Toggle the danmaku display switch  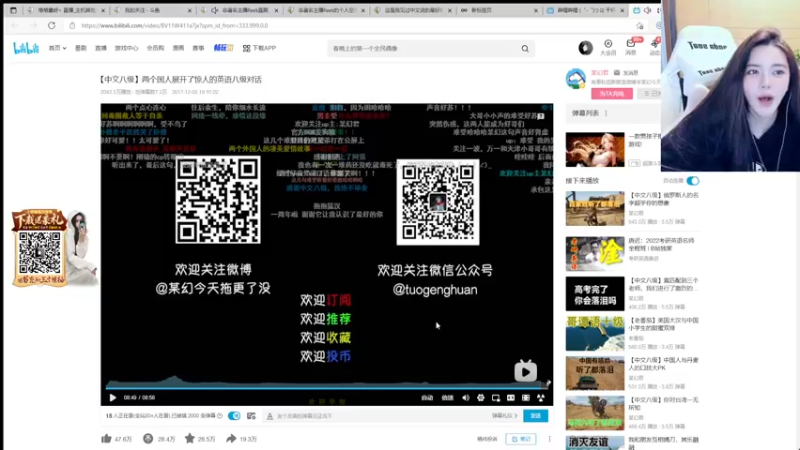[x=234, y=416]
